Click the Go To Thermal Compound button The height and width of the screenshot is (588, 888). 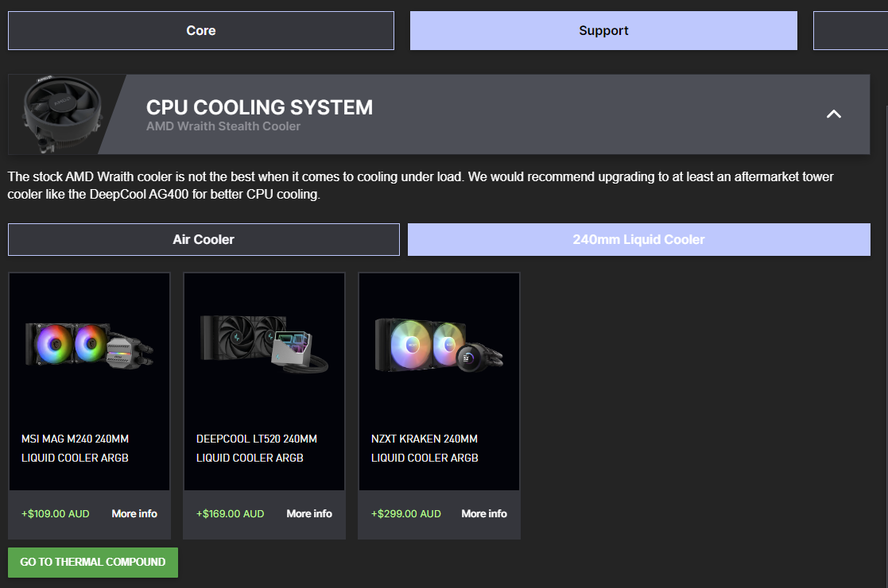(x=93, y=563)
